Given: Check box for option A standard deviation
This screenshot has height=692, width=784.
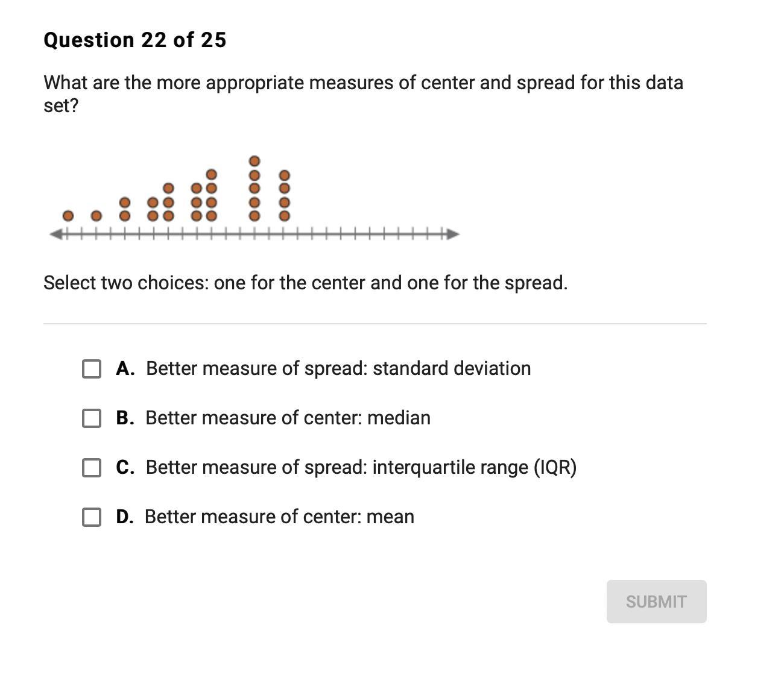Looking at the screenshot, I should tap(92, 369).
